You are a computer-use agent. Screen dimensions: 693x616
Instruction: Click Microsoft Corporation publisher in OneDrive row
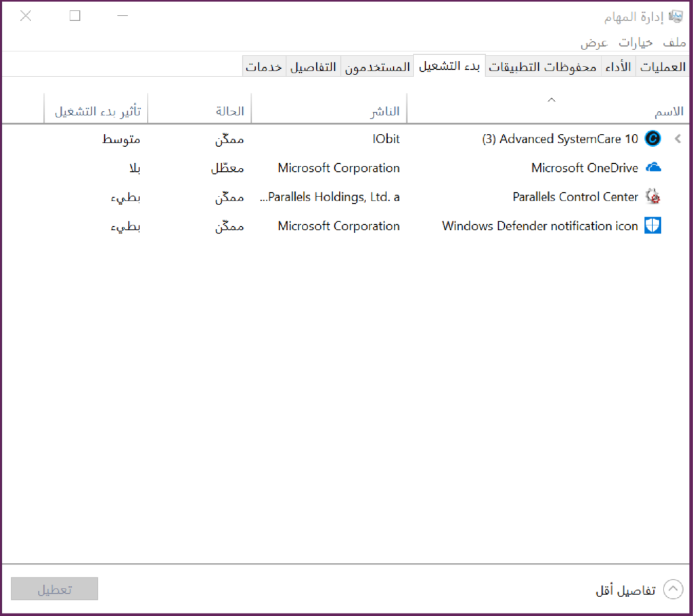(338, 168)
